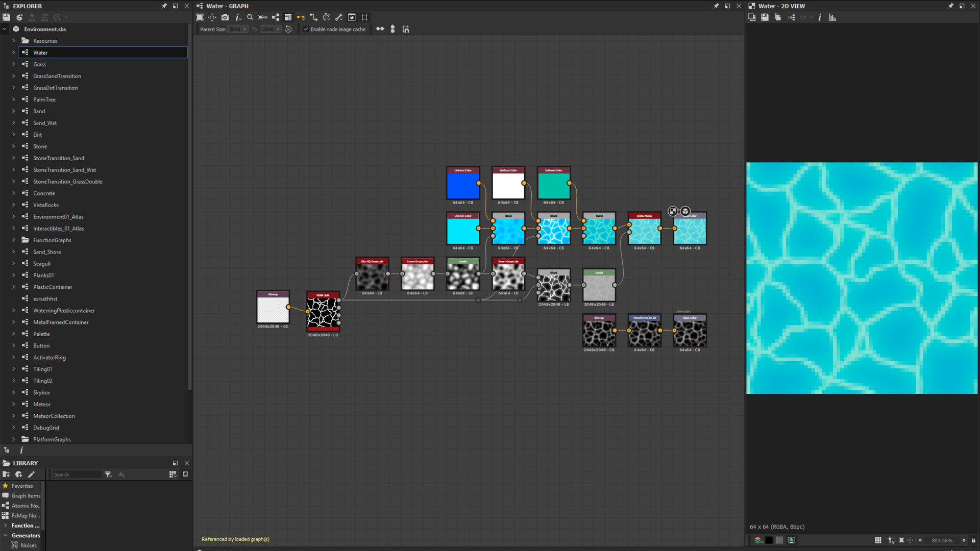
Task: Click the Library search field
Action: coord(77,475)
